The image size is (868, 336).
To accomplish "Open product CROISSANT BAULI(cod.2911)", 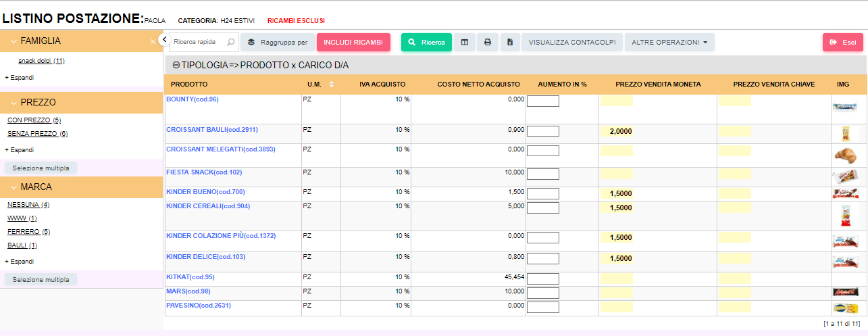I will (212, 129).
